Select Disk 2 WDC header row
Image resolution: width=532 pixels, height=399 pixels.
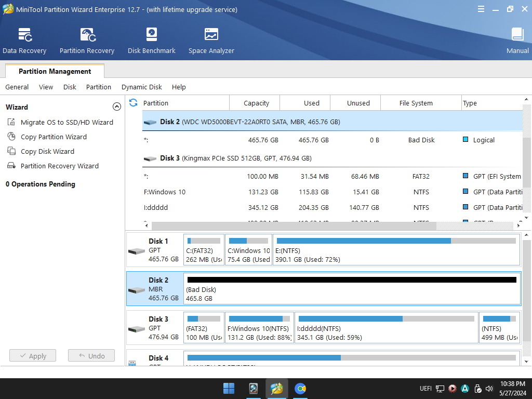click(332, 122)
